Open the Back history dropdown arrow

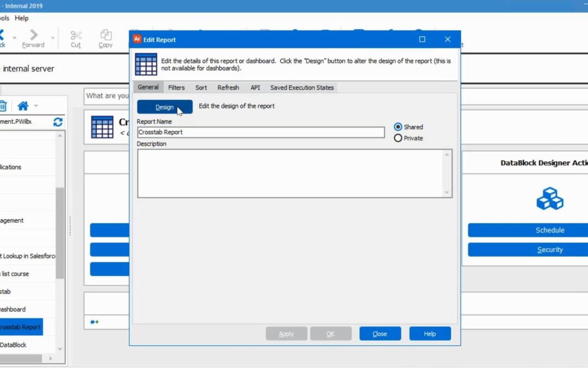(x=14, y=38)
